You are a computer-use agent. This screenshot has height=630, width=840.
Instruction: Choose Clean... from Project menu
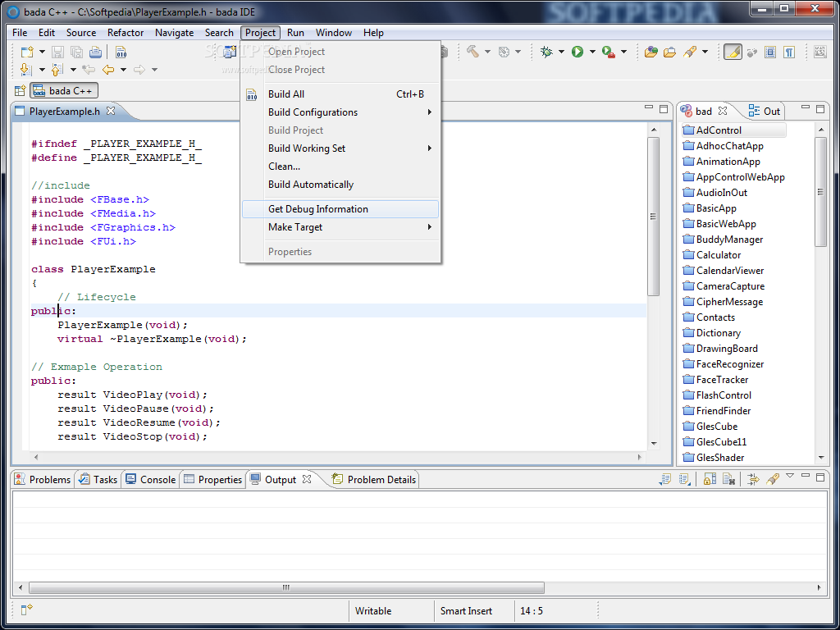[x=340, y=166]
